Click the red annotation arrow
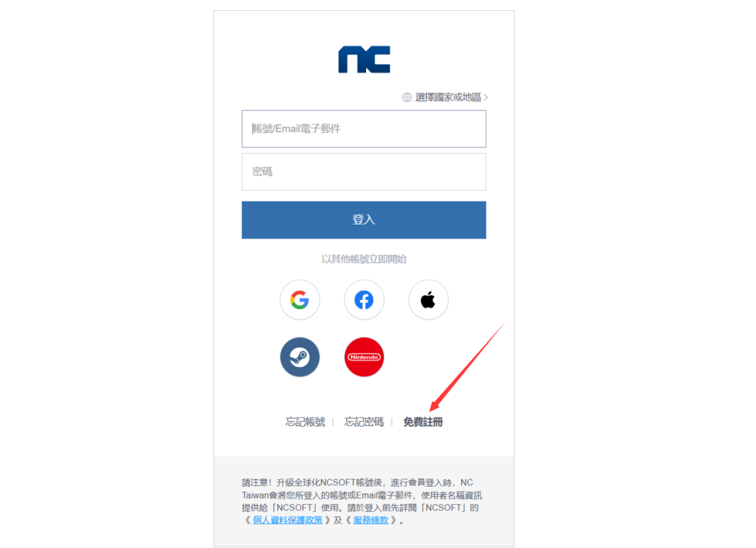This screenshot has height=548, width=756. [x=467, y=367]
